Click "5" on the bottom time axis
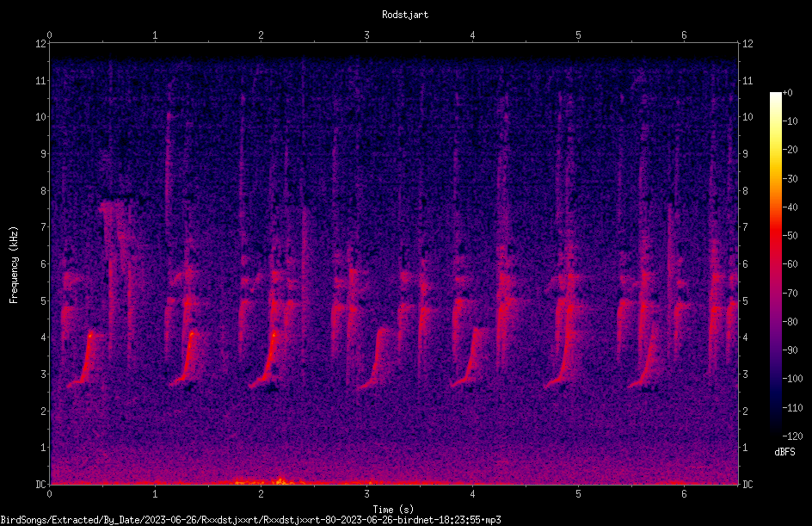The image size is (812, 526). [578, 494]
